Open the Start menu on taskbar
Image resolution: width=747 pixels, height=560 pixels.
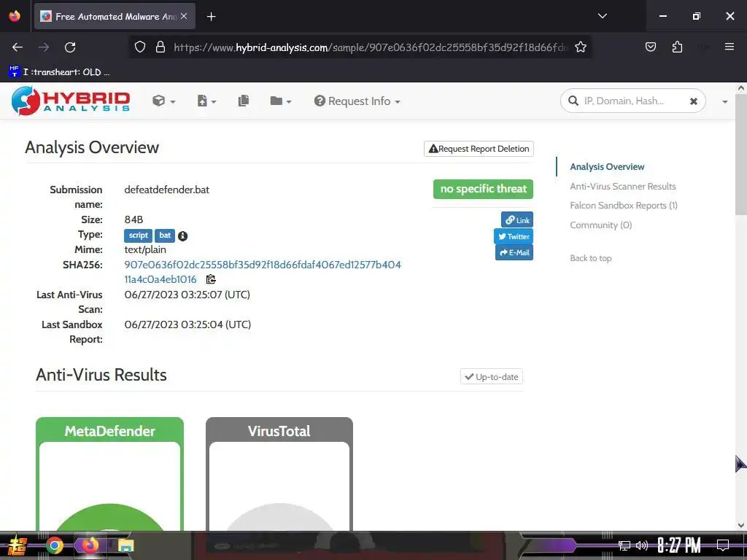(x=18, y=545)
